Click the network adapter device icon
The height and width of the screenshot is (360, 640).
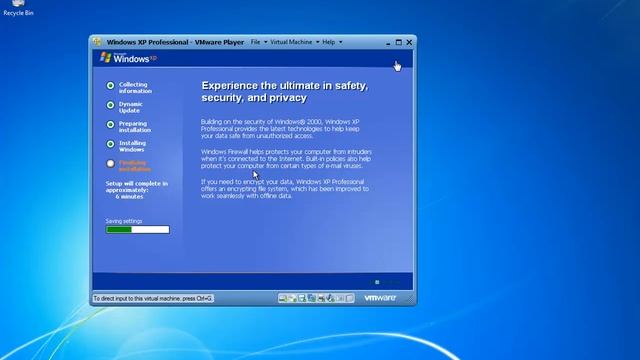(312, 299)
